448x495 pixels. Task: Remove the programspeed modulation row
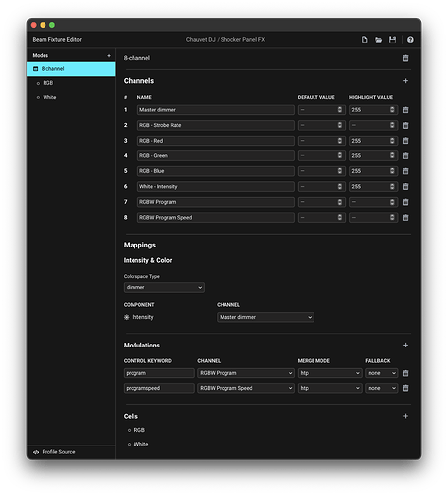(x=405, y=388)
